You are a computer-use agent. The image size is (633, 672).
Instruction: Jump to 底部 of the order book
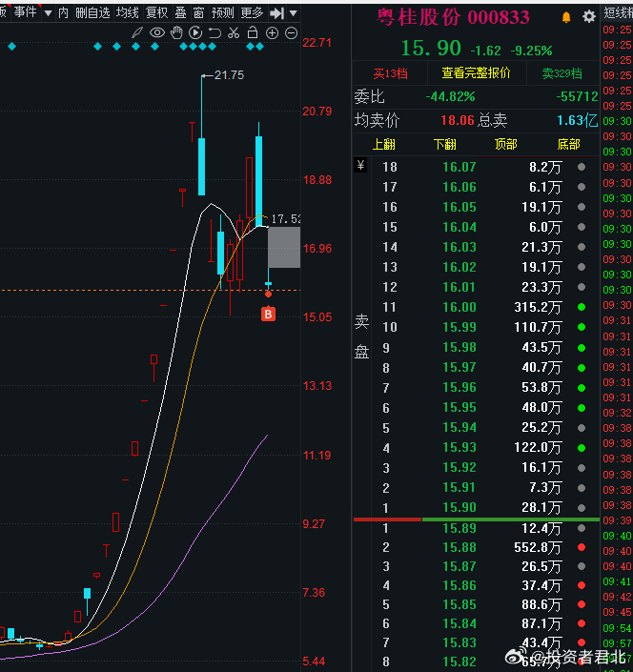pos(568,145)
